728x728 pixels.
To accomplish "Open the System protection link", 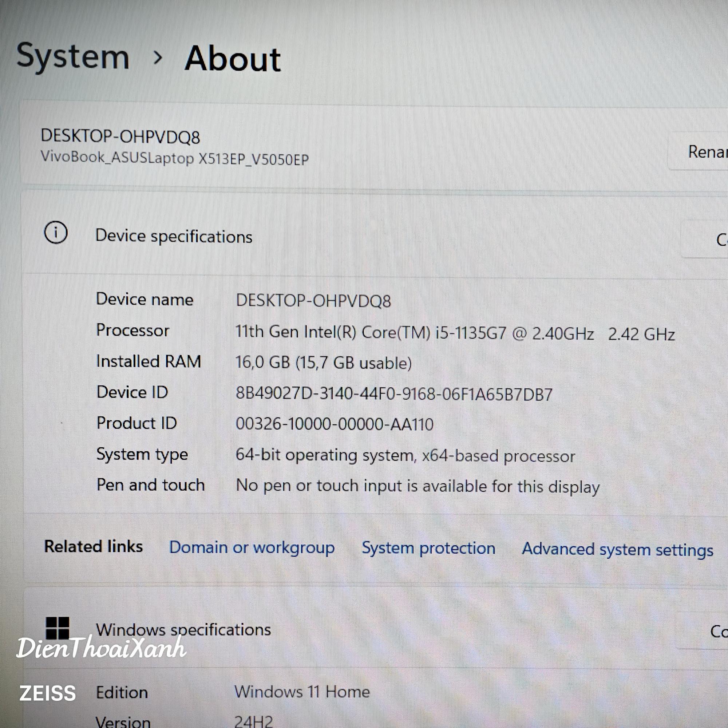I will tap(428, 549).
